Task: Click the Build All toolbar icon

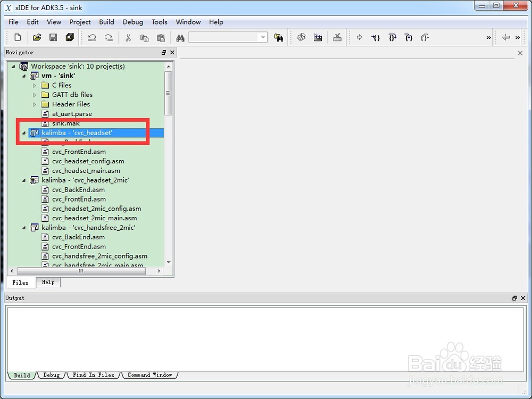Action: coord(318,37)
